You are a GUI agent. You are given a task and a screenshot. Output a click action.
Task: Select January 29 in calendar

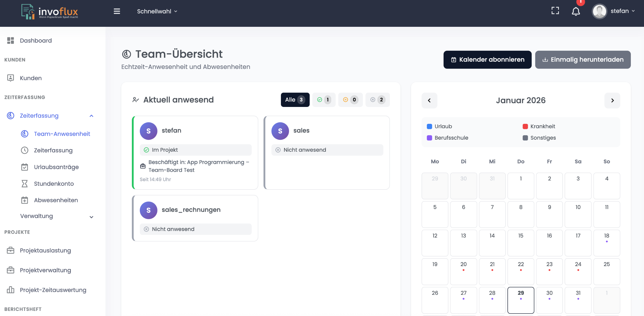(521, 300)
